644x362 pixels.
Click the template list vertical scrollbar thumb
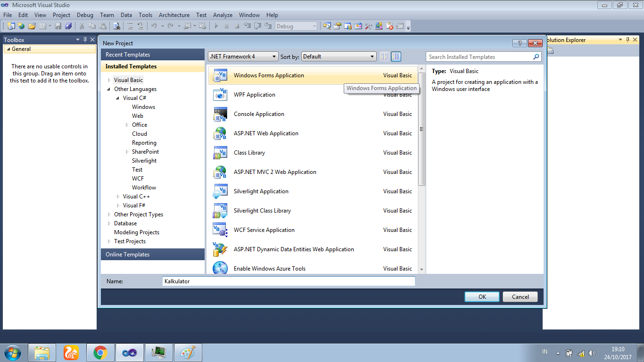pyautogui.click(x=421, y=129)
